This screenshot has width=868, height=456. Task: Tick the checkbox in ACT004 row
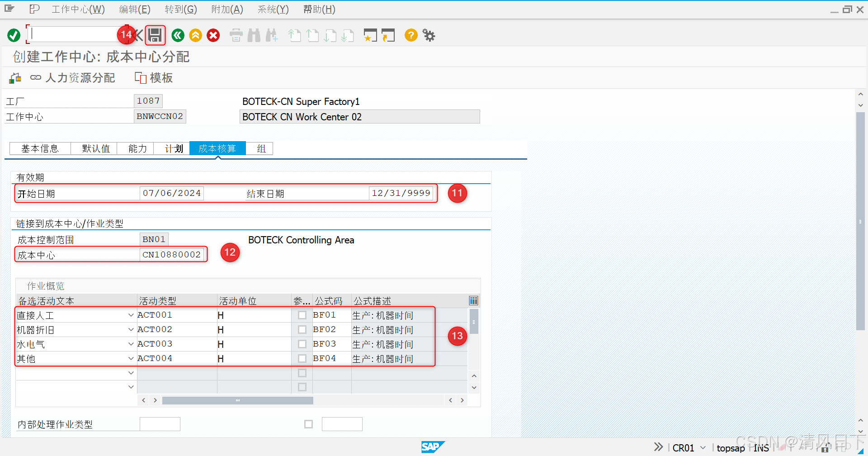click(x=302, y=359)
